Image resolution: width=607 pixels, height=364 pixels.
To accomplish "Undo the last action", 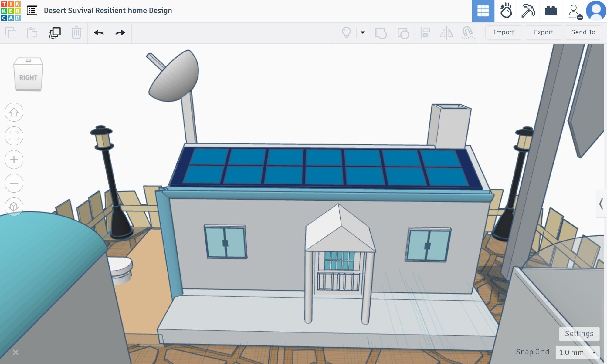I will click(98, 33).
